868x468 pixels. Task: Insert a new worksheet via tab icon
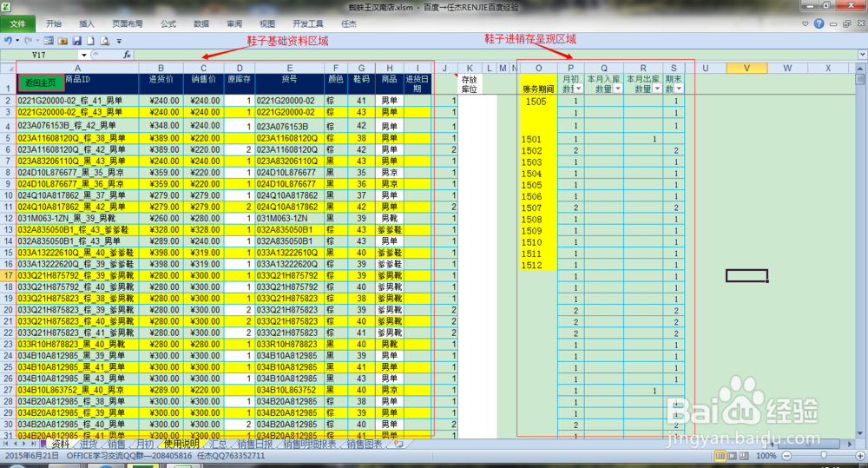coord(398,444)
